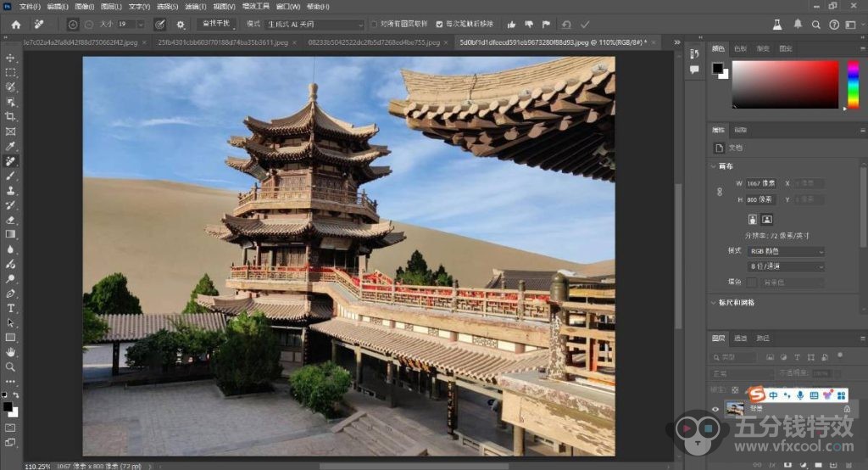Image resolution: width=868 pixels, height=470 pixels.
Task: Open the RGB 颜色 mode dropdown
Action: pyautogui.click(x=785, y=252)
